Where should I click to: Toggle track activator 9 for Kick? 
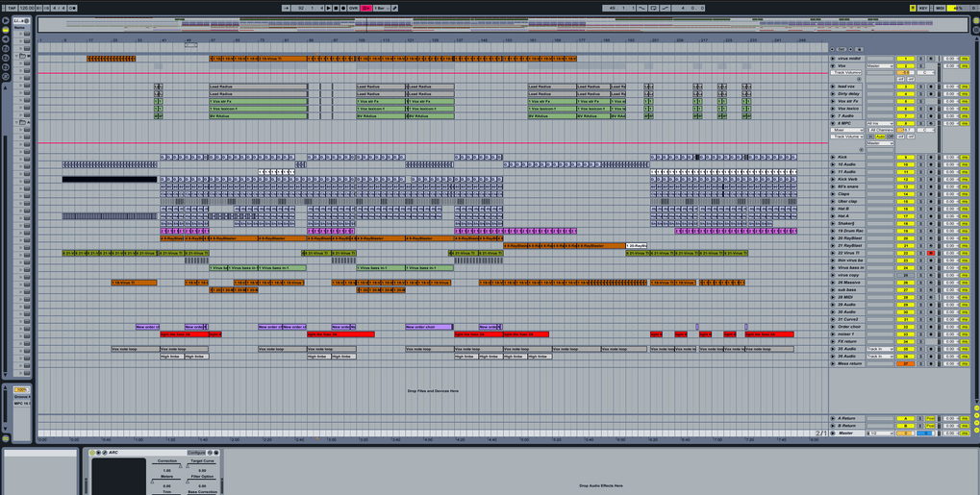(906, 157)
